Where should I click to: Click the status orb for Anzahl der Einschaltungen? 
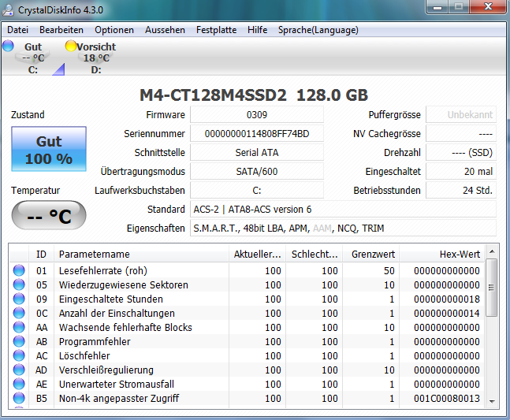pyautogui.click(x=19, y=313)
